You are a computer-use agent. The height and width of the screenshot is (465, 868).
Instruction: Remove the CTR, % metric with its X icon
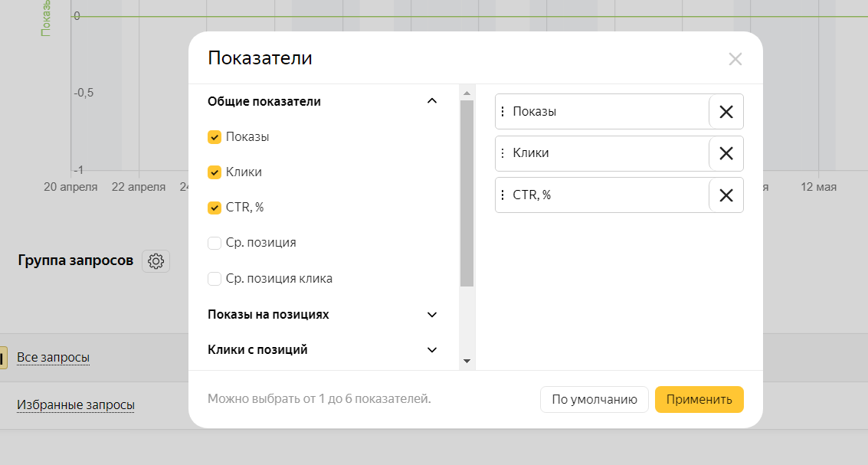[726, 195]
